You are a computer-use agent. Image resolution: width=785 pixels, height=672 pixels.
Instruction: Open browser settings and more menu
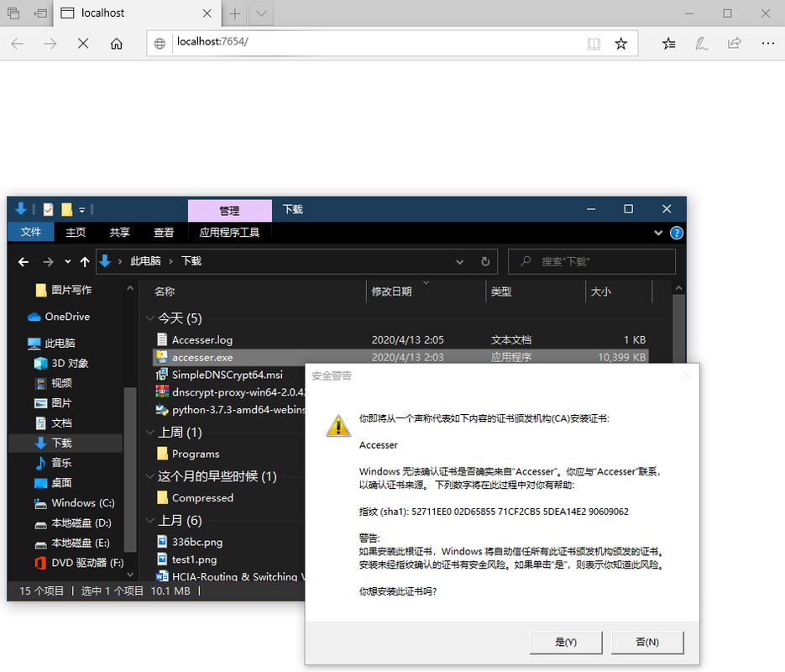[x=767, y=44]
